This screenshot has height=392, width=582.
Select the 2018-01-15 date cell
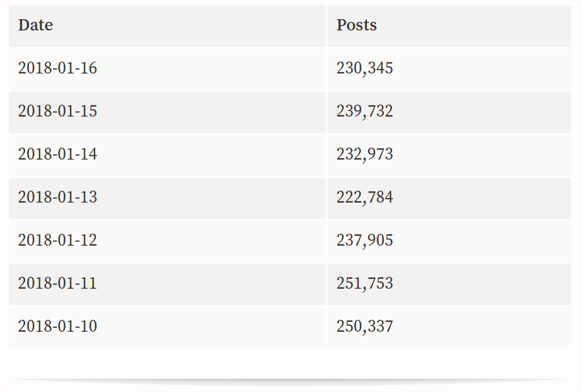pos(168,112)
